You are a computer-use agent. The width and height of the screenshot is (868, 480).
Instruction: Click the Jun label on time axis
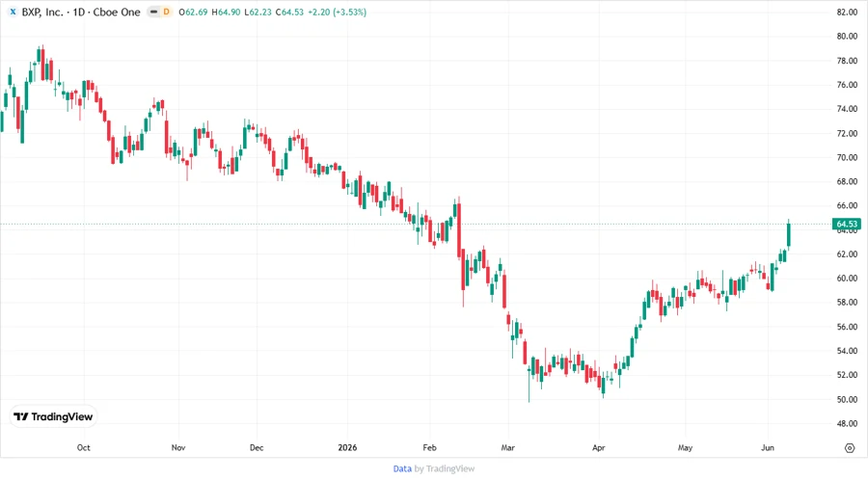point(768,447)
